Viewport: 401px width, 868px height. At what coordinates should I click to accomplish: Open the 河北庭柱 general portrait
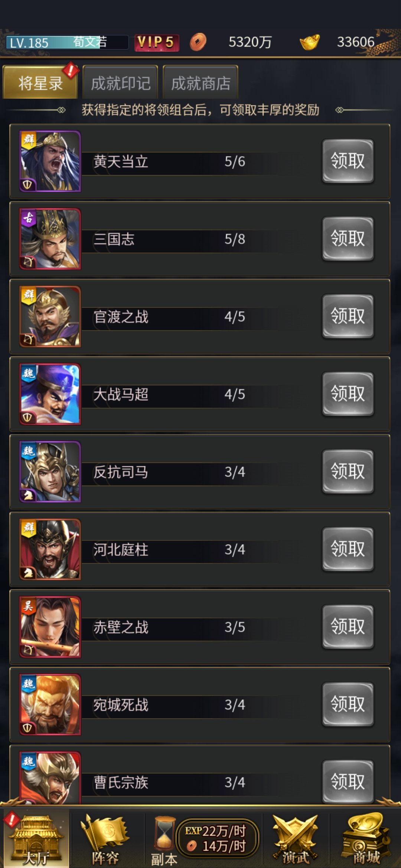click(50, 549)
